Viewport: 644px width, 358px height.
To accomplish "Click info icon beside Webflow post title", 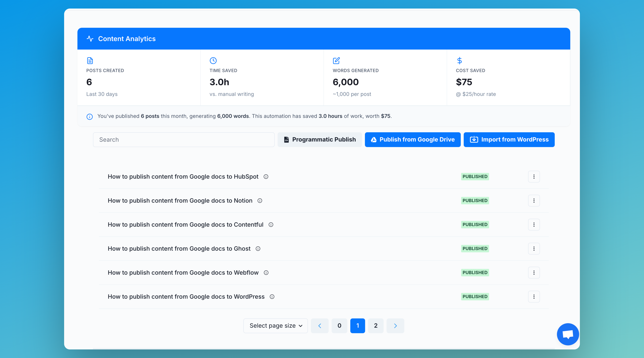I will pyautogui.click(x=266, y=273).
